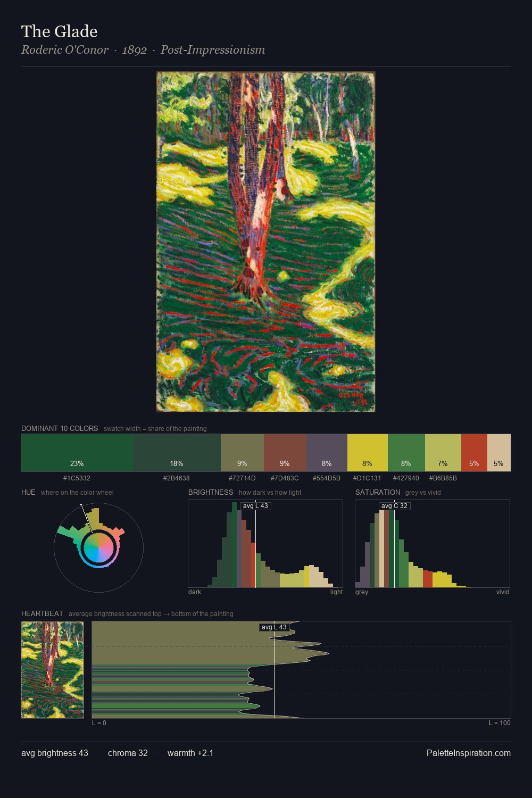Image resolution: width=532 pixels, height=798 pixels.
Task: Click the 'light' axis label
Action: [x=337, y=592]
